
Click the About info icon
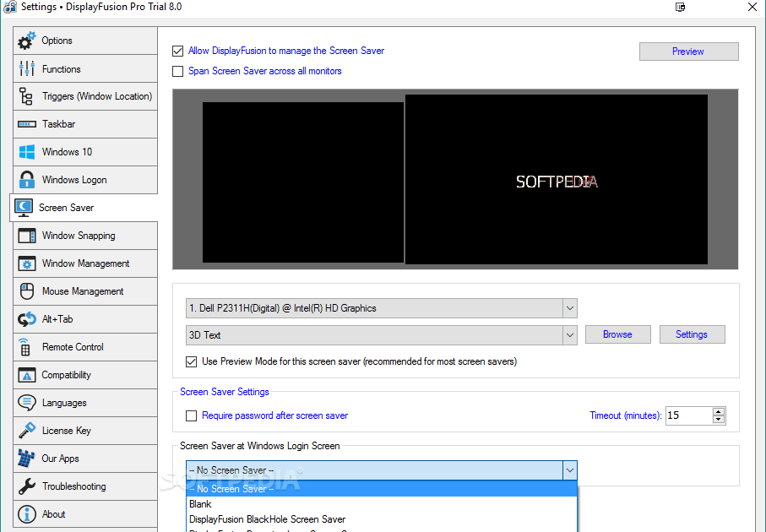click(x=27, y=514)
